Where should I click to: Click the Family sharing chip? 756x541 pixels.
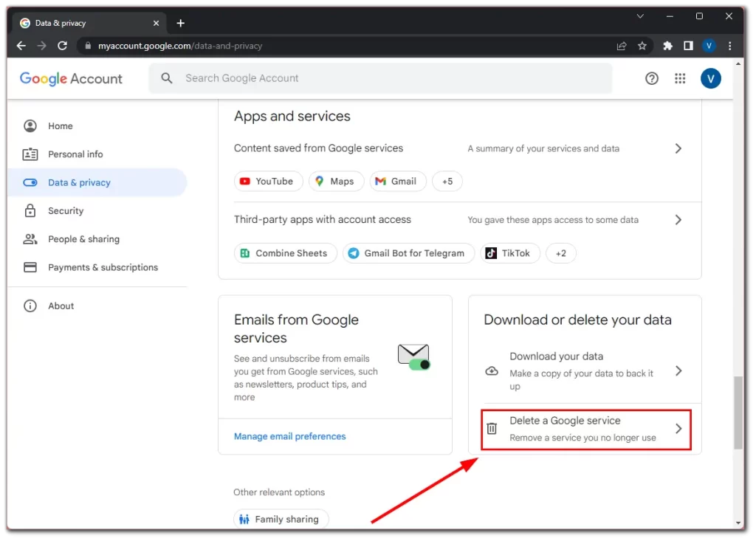(281, 520)
